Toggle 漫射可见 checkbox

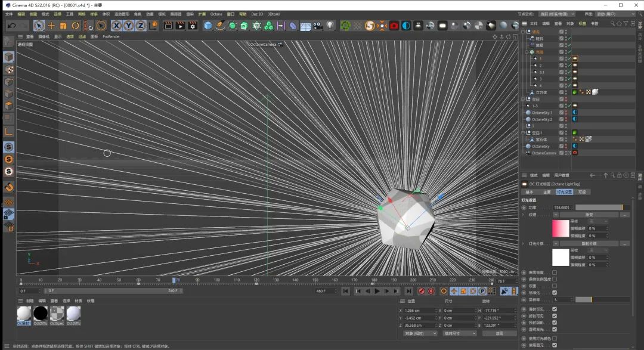pos(555,309)
